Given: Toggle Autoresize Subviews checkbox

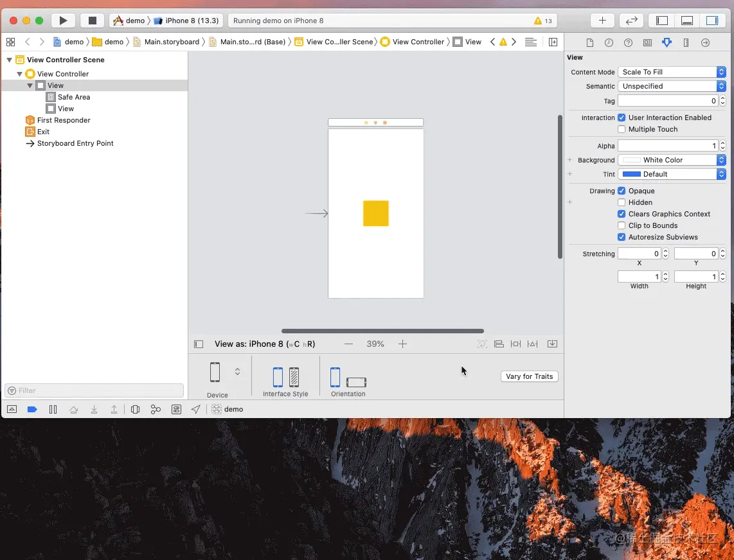Looking at the screenshot, I should click(x=622, y=237).
